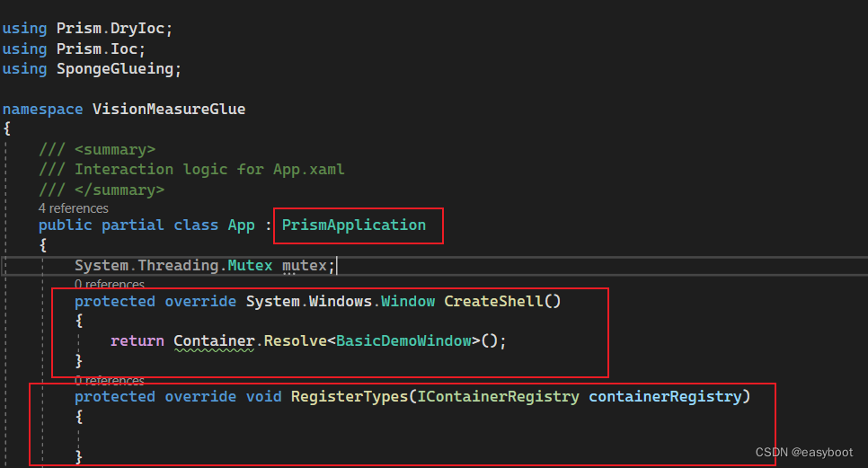Click the namespace keyword

[42, 109]
